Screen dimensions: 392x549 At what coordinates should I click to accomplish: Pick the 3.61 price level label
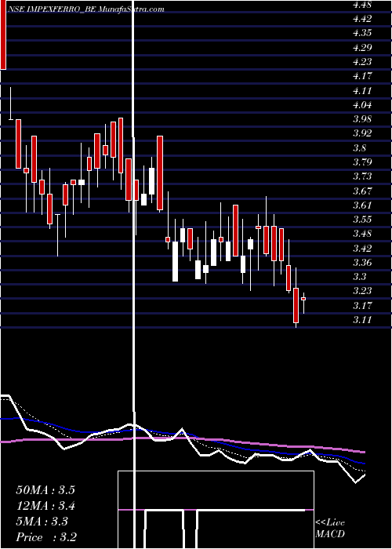[362, 205]
